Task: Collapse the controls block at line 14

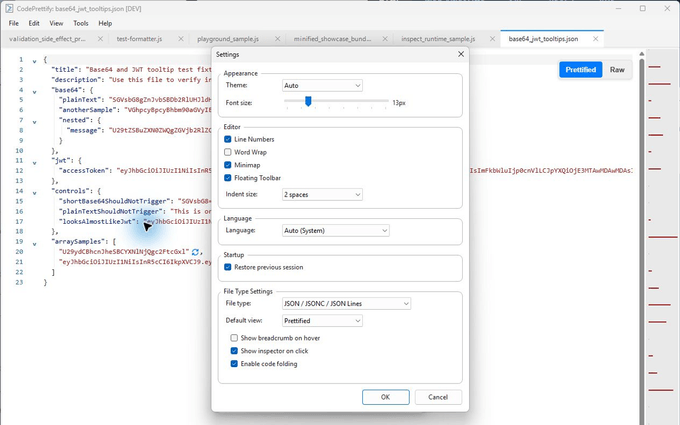Action: point(34,193)
